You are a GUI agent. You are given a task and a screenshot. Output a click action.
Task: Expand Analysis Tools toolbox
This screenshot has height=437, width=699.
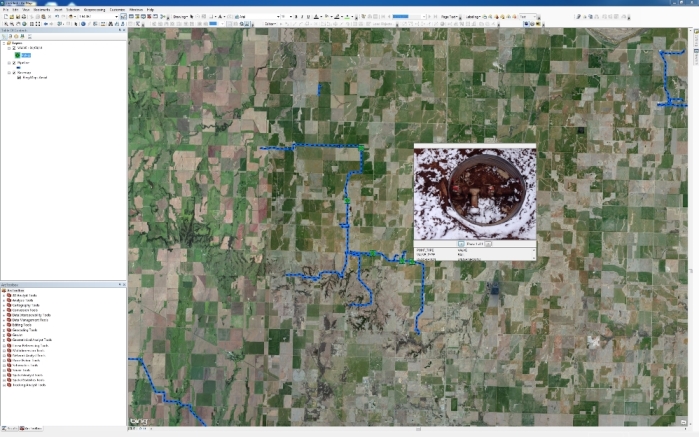point(4,301)
